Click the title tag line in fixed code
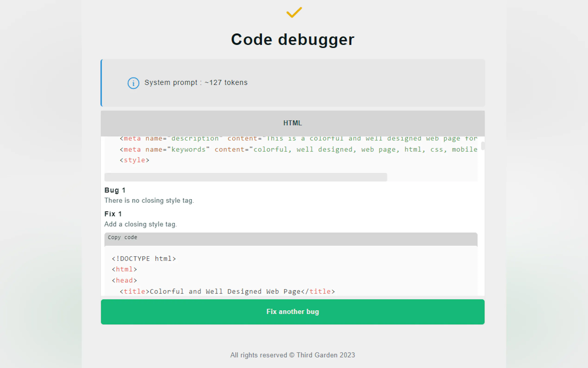 [227, 291]
